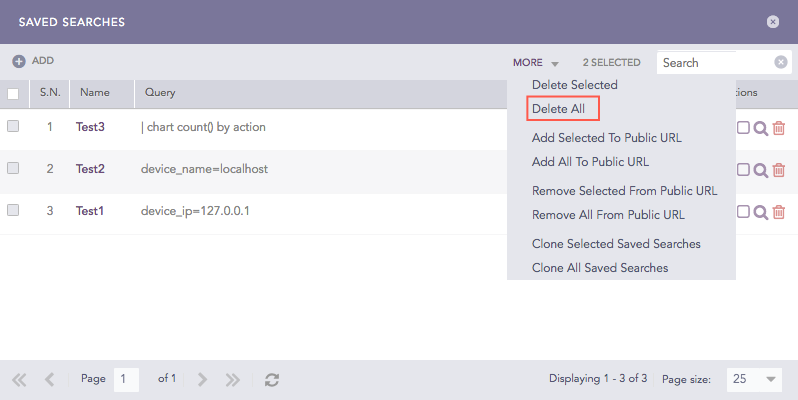Click the plus icon next to ADD
This screenshot has height=400, width=798.
(x=19, y=61)
